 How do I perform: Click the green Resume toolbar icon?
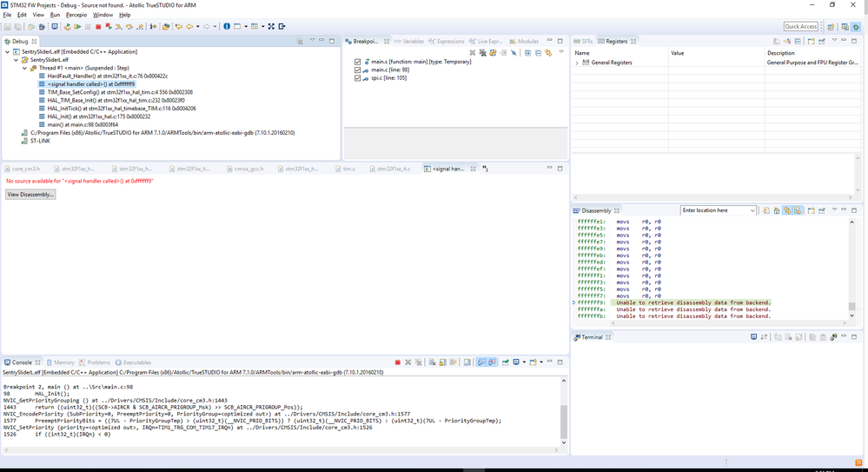click(77, 27)
